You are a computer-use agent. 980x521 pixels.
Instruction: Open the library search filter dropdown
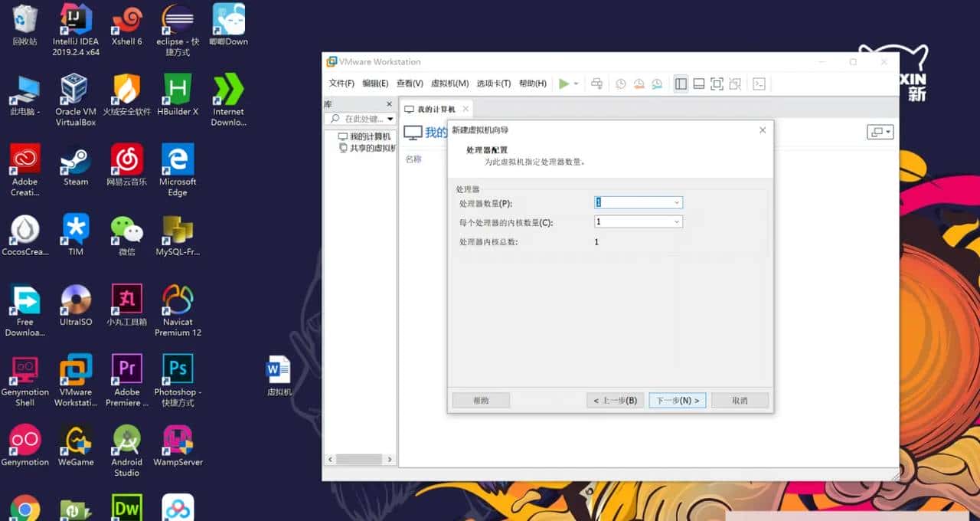point(389,119)
